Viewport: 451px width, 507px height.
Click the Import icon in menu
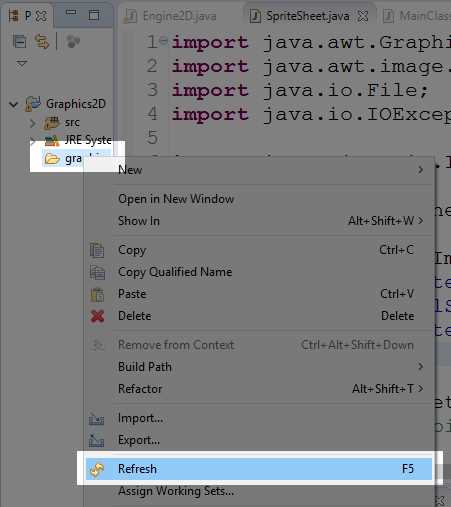[x=97, y=419]
